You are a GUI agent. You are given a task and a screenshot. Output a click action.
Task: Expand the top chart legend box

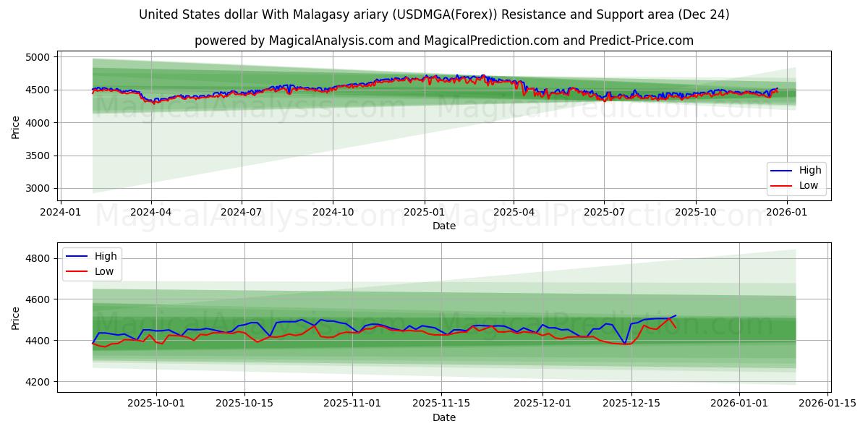point(796,177)
